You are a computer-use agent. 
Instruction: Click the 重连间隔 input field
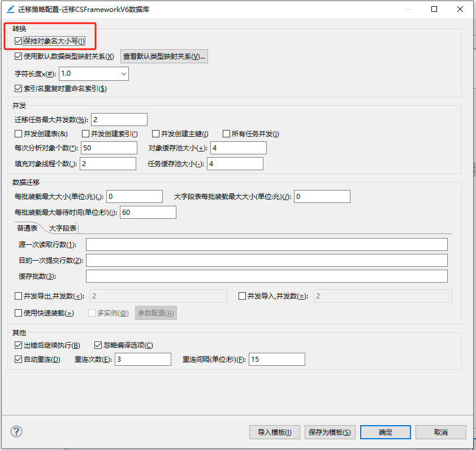(277, 359)
